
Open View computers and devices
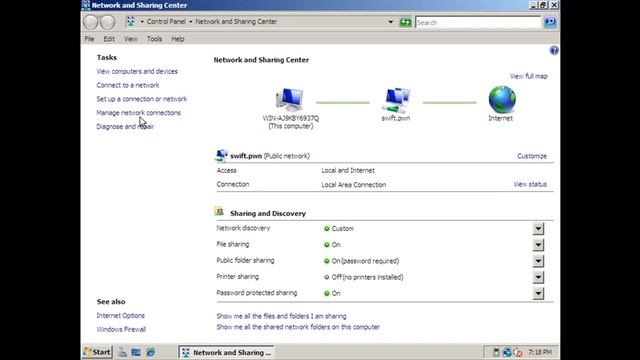[137, 71]
